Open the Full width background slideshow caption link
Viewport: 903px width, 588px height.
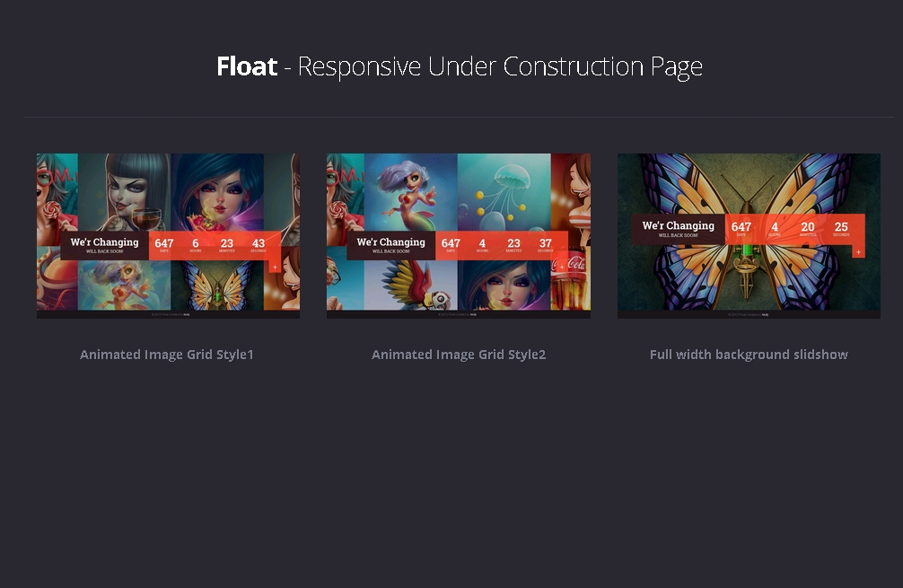tap(749, 355)
